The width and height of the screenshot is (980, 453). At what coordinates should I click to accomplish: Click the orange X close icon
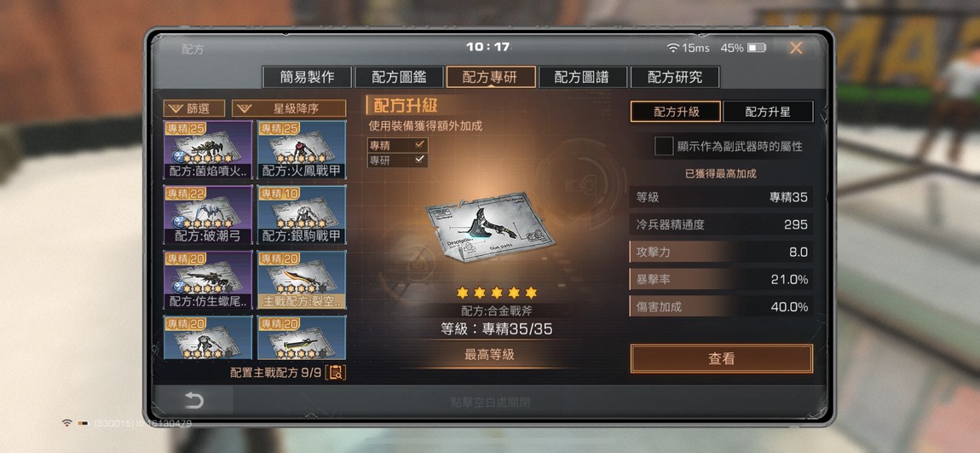[x=796, y=48]
